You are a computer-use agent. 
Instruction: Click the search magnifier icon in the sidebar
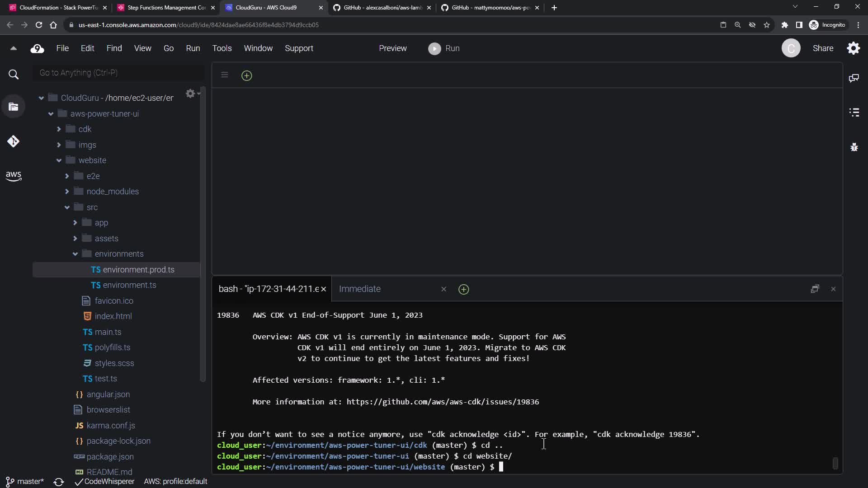pyautogui.click(x=14, y=75)
